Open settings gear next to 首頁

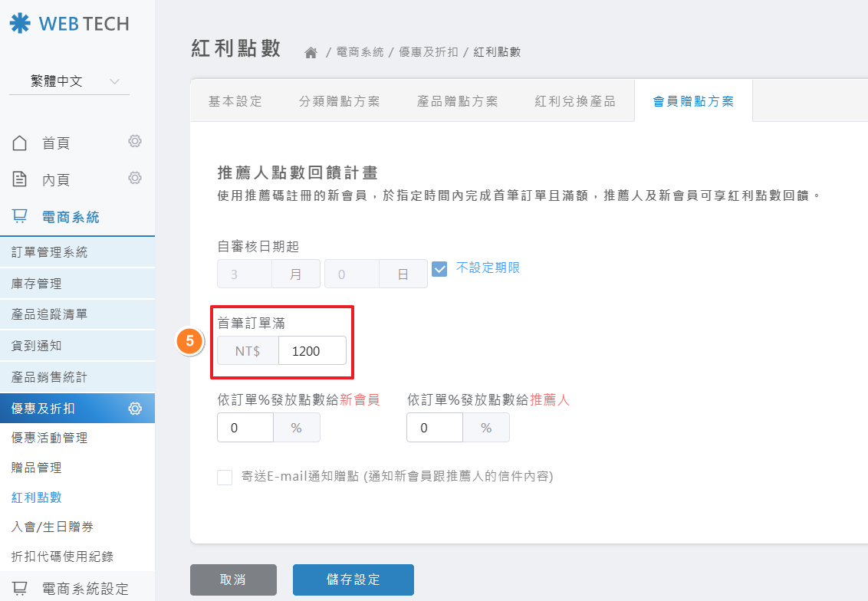135,141
